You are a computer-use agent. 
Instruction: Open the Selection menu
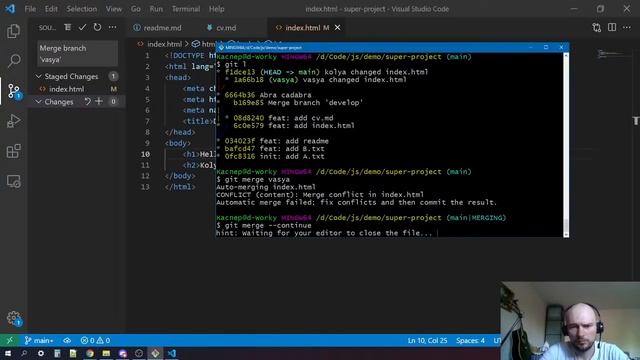(x=82, y=9)
